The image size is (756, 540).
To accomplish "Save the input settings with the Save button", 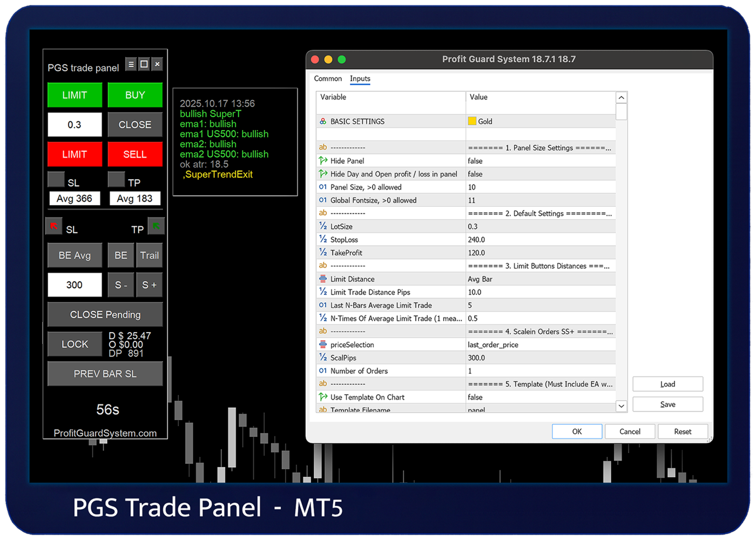I will click(x=667, y=404).
